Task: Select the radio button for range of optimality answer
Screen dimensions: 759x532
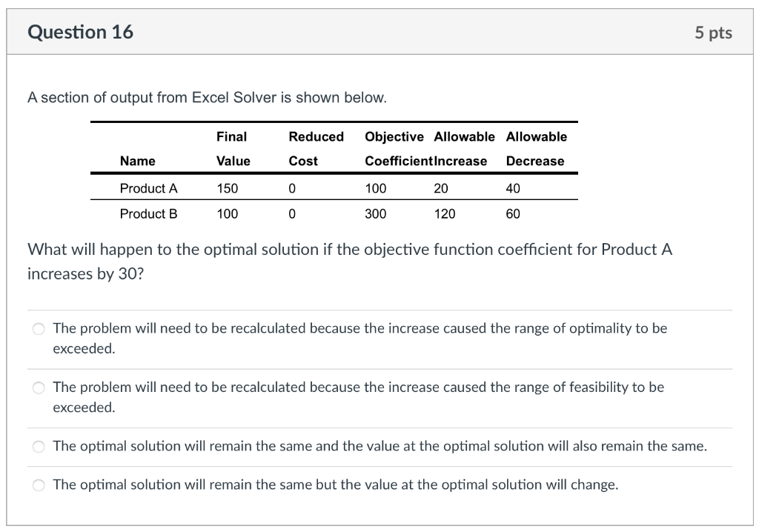Action: 39,328
